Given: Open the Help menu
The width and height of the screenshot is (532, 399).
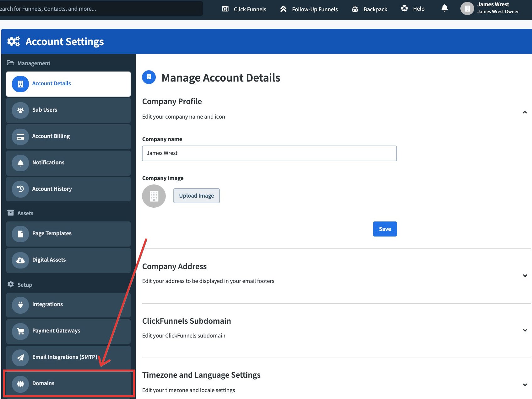Looking at the screenshot, I should 419,9.
